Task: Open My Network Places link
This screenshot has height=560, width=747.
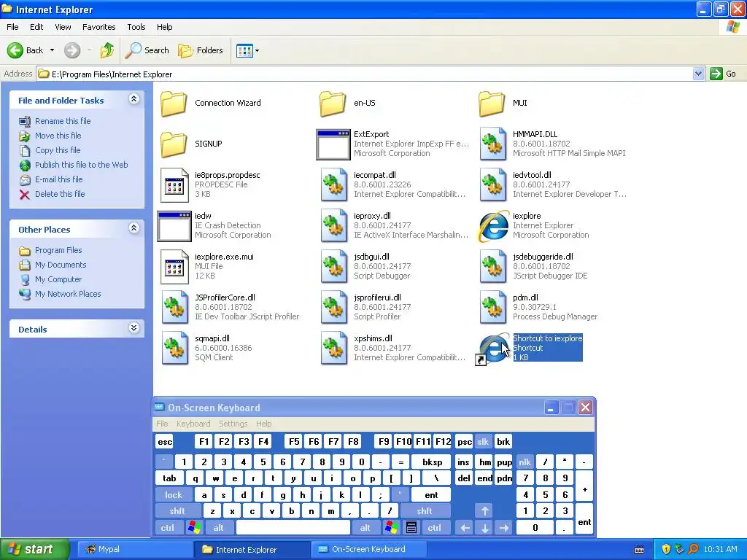Action: (x=68, y=294)
